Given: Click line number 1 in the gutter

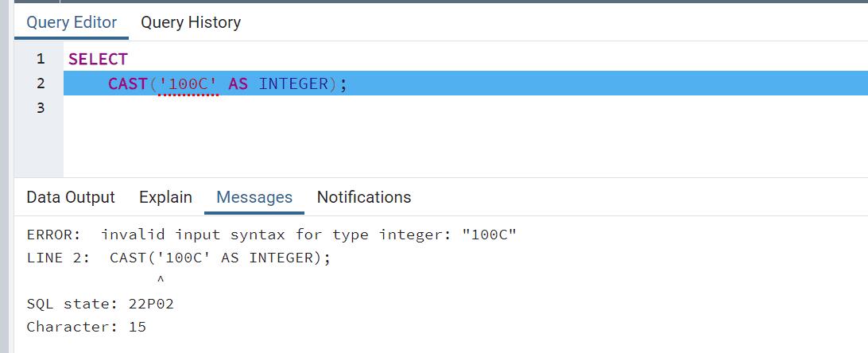Looking at the screenshot, I should pyautogui.click(x=41, y=59).
